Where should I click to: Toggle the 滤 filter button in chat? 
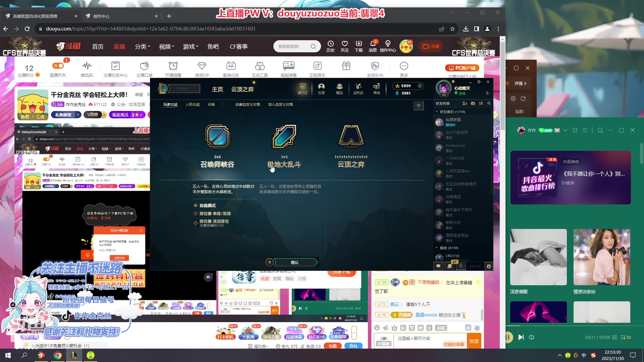[x=468, y=327]
